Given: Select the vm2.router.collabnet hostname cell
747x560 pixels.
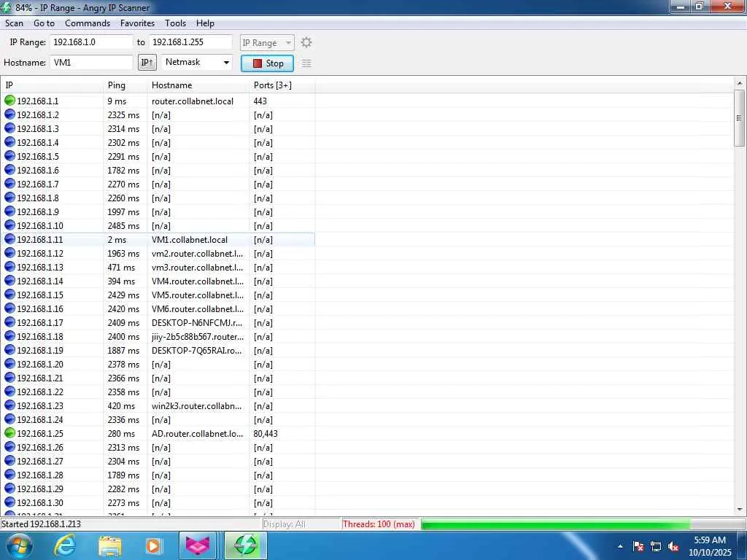Looking at the screenshot, I should tap(197, 253).
